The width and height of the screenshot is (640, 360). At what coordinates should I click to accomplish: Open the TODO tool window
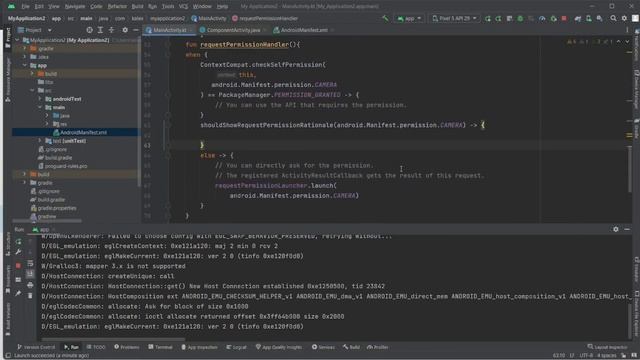click(x=96, y=347)
